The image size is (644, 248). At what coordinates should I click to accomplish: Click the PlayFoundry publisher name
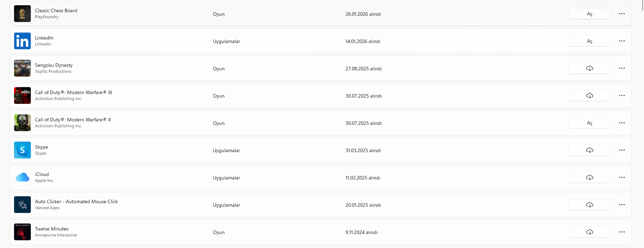(47, 17)
